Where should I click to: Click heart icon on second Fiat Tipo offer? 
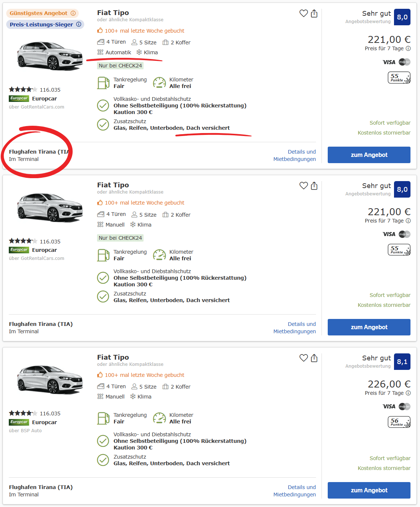[304, 186]
